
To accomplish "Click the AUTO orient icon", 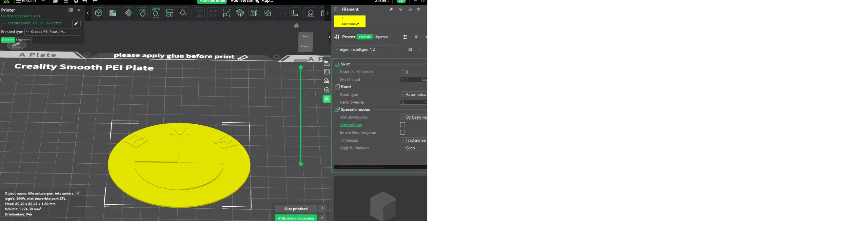I will pos(156,13).
